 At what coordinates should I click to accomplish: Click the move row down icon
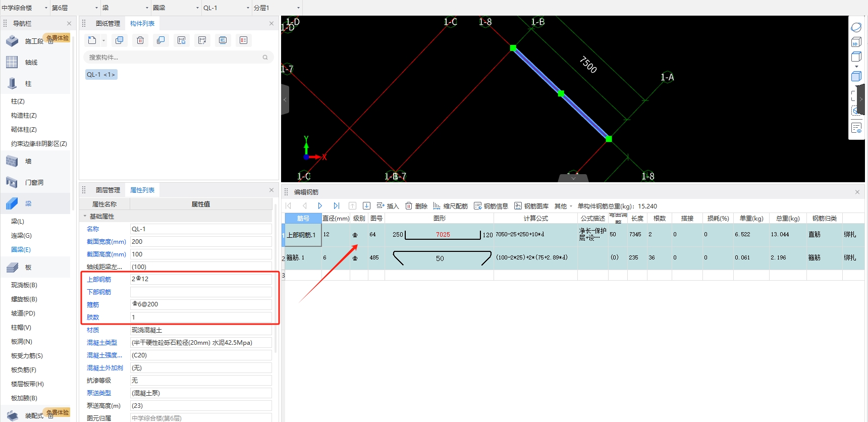pos(367,206)
